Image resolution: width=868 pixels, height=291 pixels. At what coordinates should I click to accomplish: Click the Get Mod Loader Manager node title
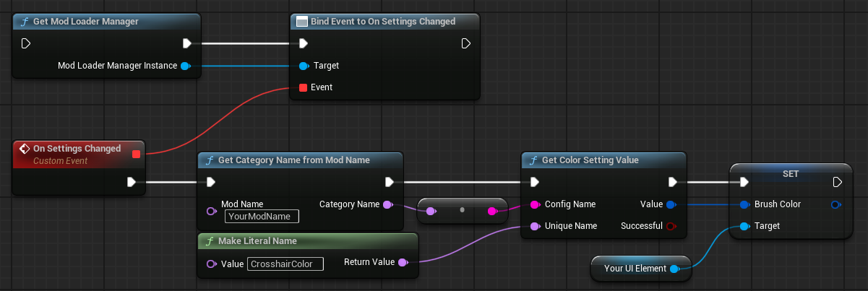click(x=85, y=22)
